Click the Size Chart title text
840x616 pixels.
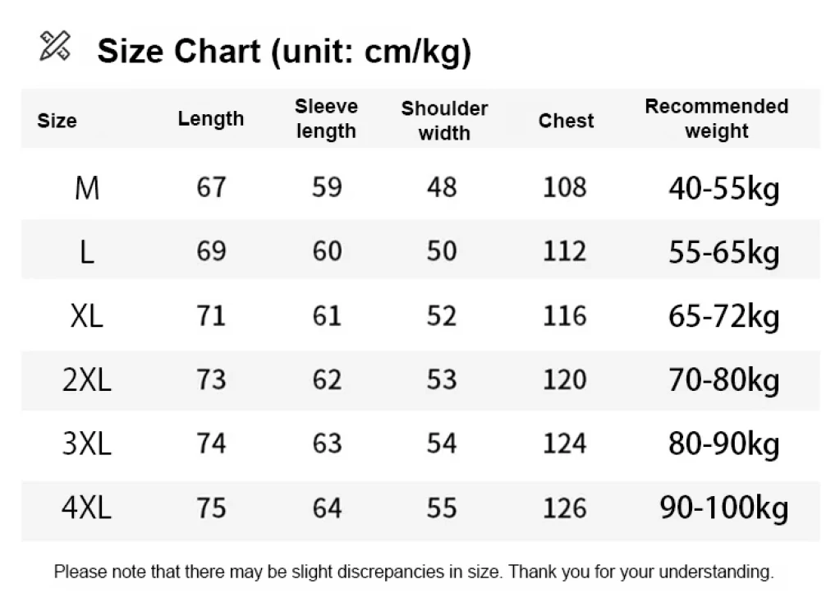(x=284, y=51)
